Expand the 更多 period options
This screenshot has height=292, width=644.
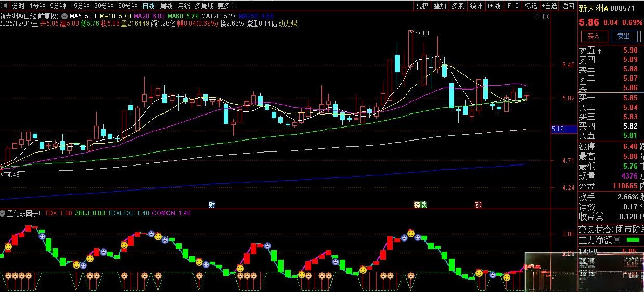(226, 6)
